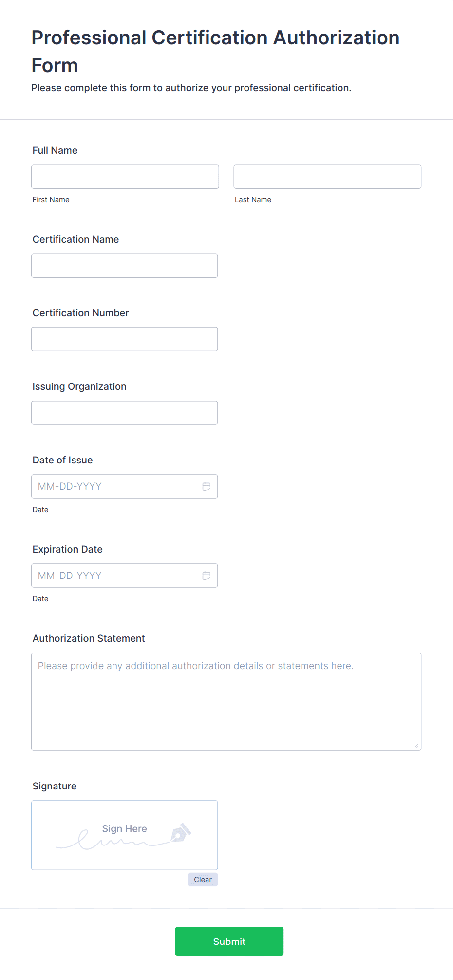The image size is (453, 980).
Task: Click the Authorization Statement label
Action: click(89, 638)
